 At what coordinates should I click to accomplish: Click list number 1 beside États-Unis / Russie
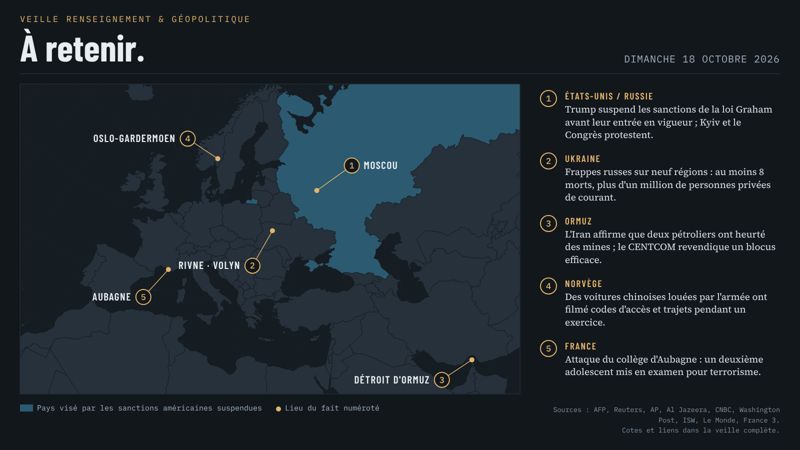[548, 98]
